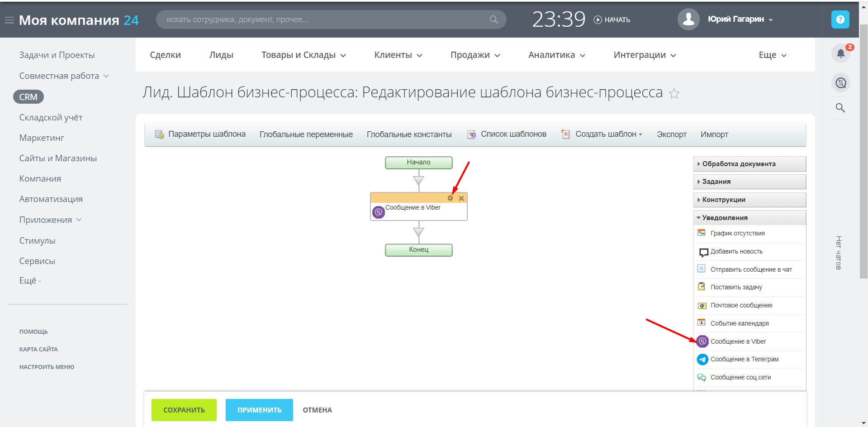Open the help question mark icon

pyautogui.click(x=840, y=19)
